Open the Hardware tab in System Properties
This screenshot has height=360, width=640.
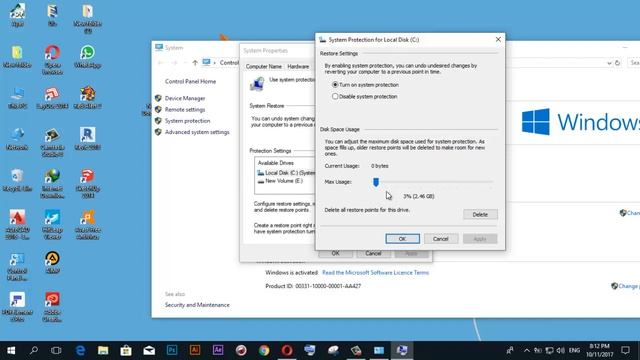click(298, 67)
